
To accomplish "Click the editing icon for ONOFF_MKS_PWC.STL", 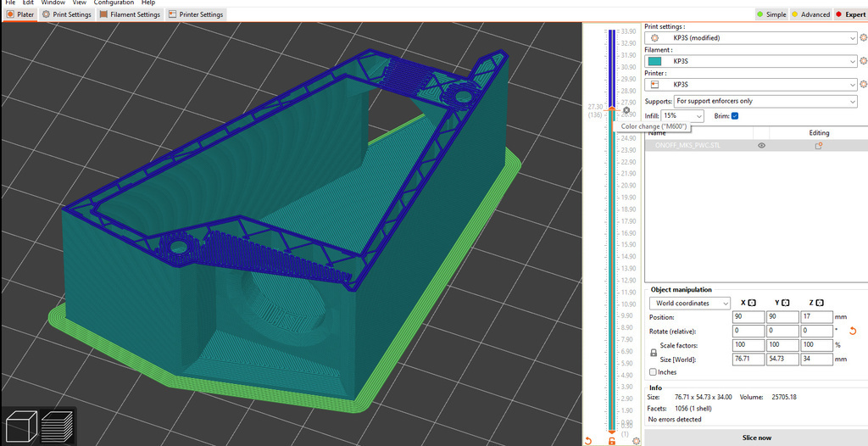I will click(x=818, y=146).
